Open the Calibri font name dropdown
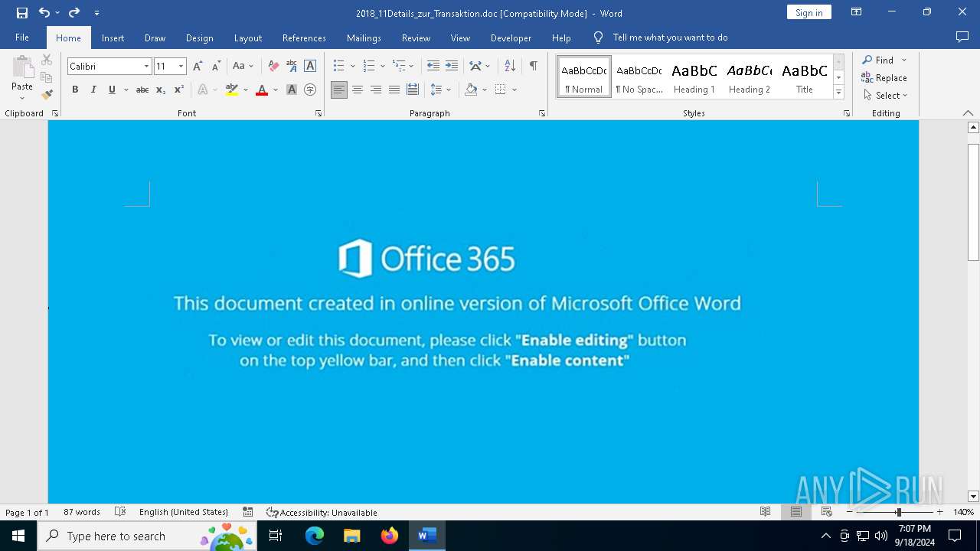The height and width of the screenshot is (551, 980). point(146,67)
